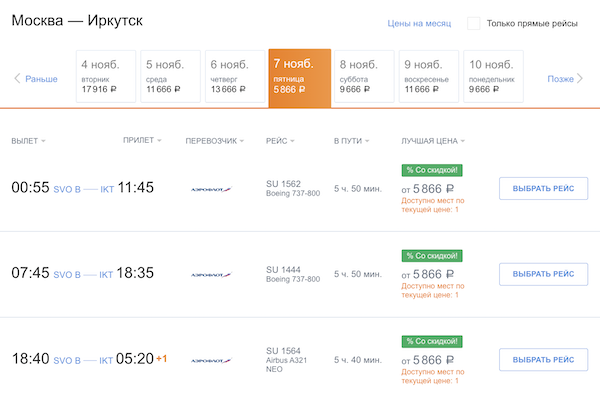Screen dimensions: 600x402
Task: Sort by Прилет column header
Action: click(141, 141)
